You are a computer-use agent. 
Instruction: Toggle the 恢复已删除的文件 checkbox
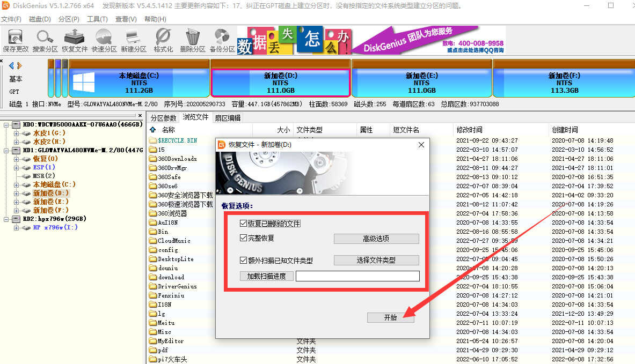[x=243, y=223]
